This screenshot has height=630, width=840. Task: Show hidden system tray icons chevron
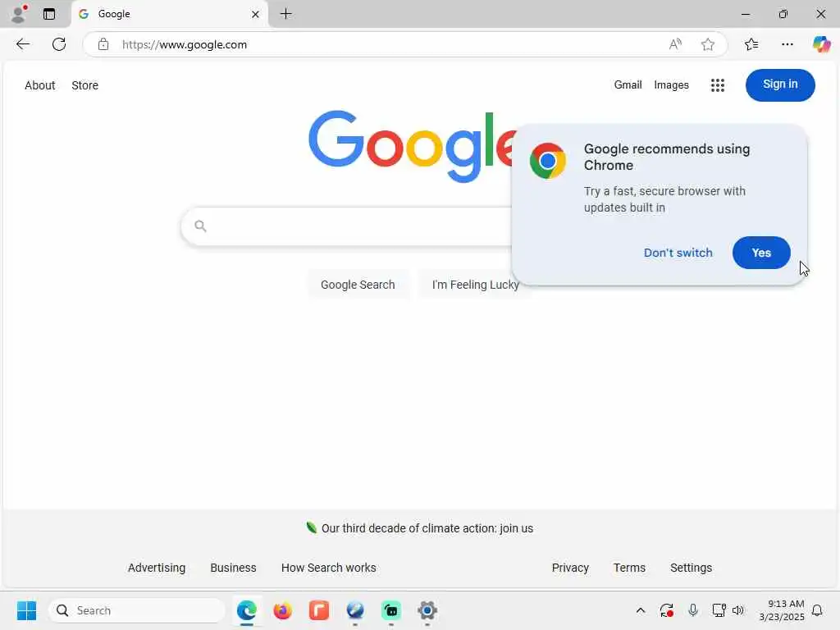click(640, 610)
